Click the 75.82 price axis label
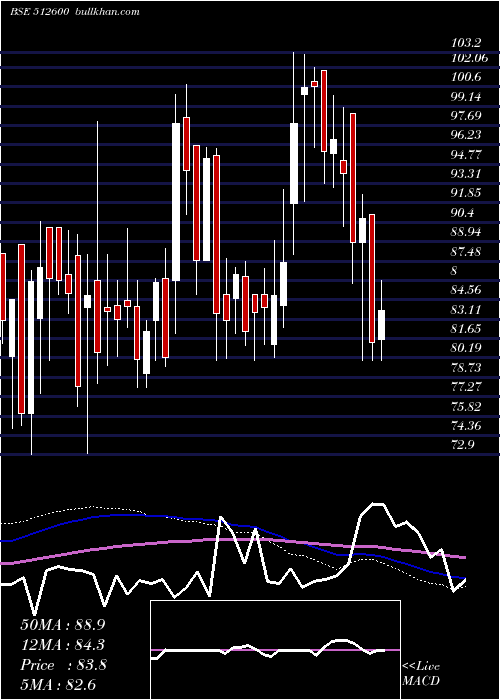The image size is (500, 700). tap(466, 406)
